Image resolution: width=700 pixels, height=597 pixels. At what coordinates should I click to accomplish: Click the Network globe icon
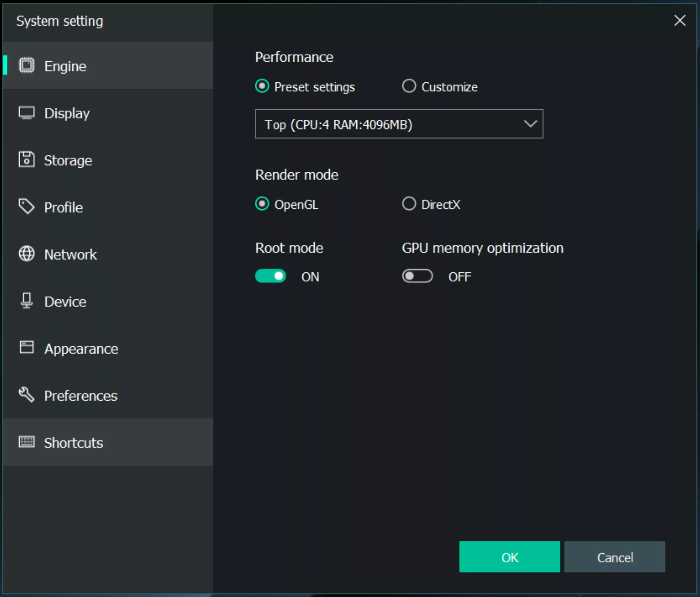(x=27, y=254)
